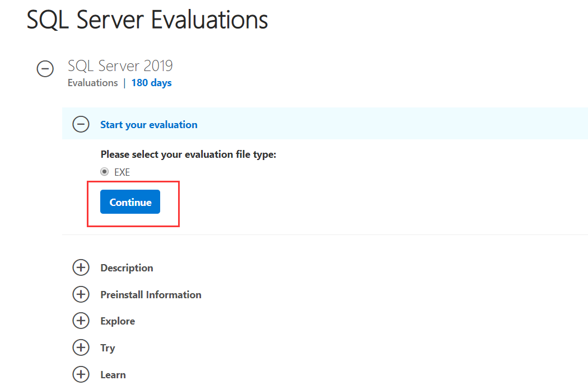Viewport: 588px width, 390px height.
Task: Click the plus icon next to Try
Action: (x=81, y=347)
